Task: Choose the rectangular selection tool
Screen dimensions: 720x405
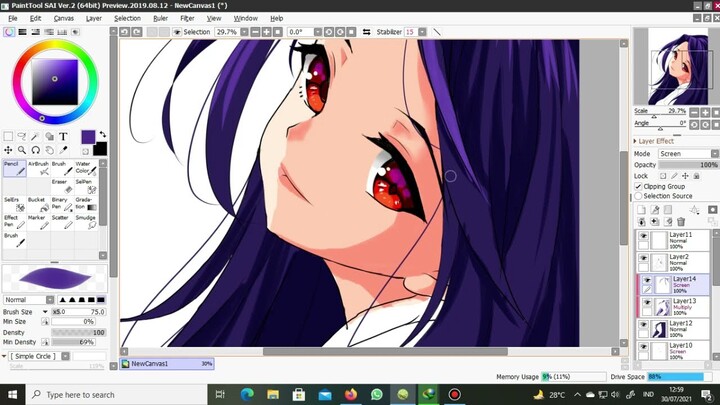Action: click(x=8, y=136)
